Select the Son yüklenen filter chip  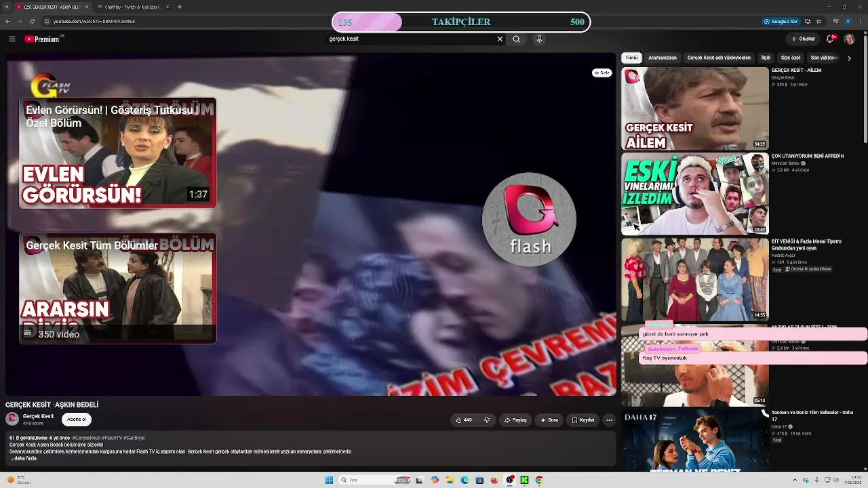coord(824,58)
